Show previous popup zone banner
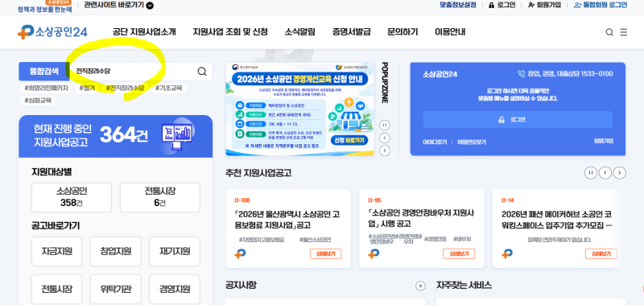644x305 pixels. tap(385, 138)
